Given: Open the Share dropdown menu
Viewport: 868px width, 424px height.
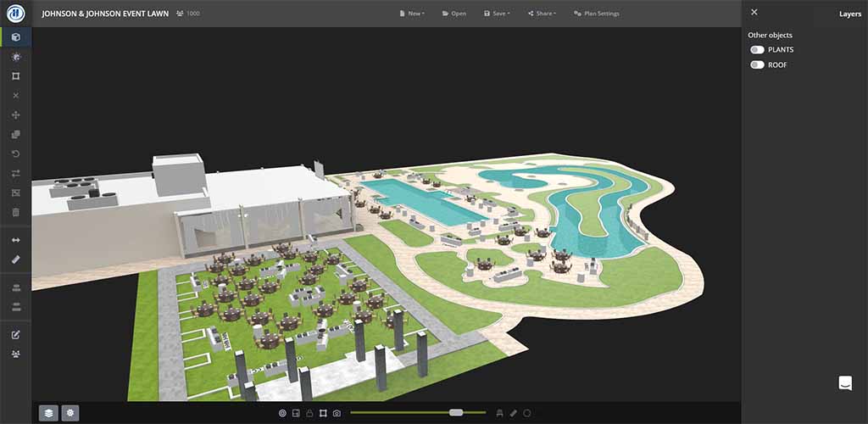Looking at the screenshot, I should point(542,14).
